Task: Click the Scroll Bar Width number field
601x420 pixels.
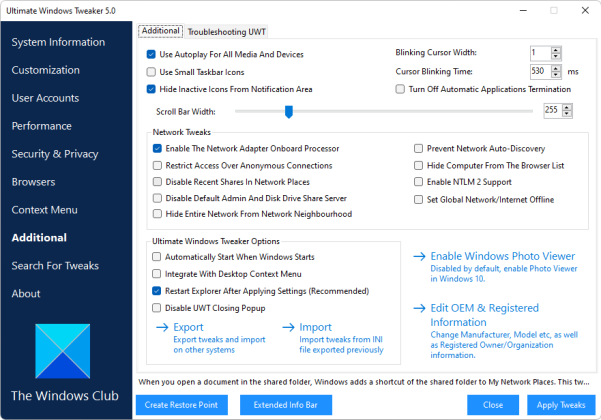Action: (x=553, y=111)
